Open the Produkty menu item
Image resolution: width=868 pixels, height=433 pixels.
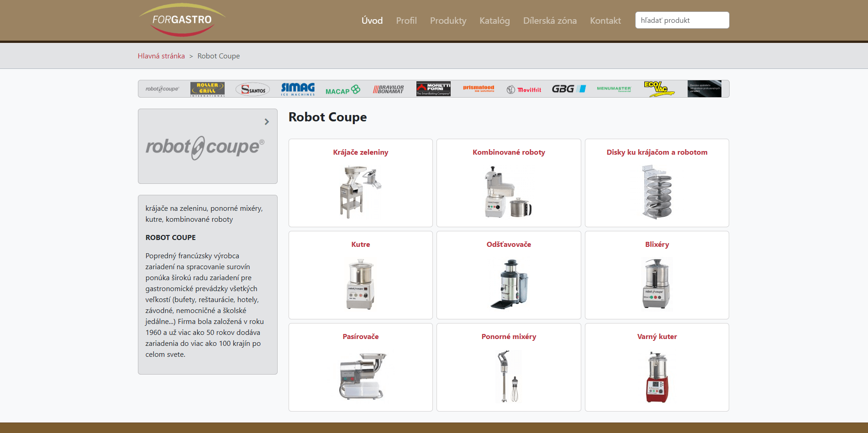(448, 21)
